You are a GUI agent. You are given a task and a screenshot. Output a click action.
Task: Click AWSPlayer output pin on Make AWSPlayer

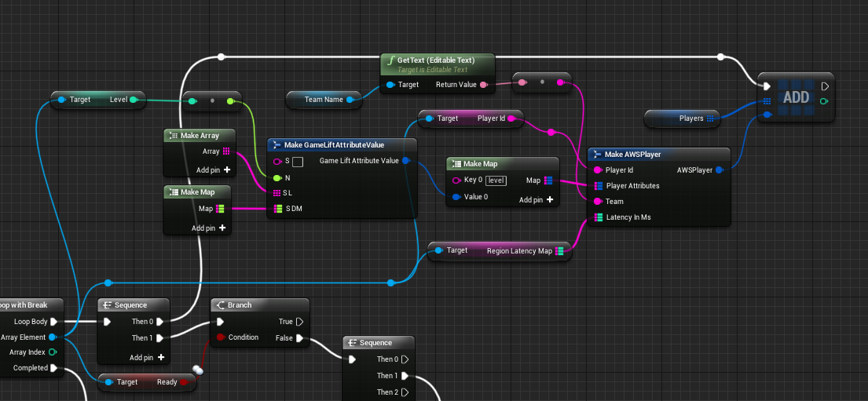click(720, 170)
